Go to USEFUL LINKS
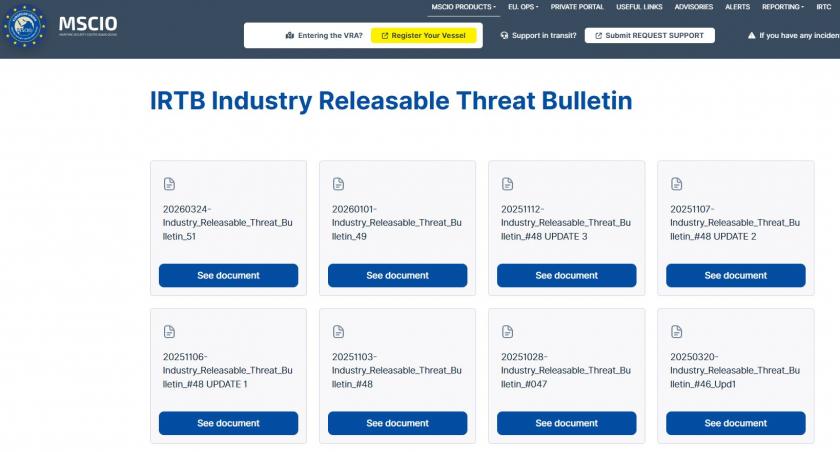 [x=639, y=7]
